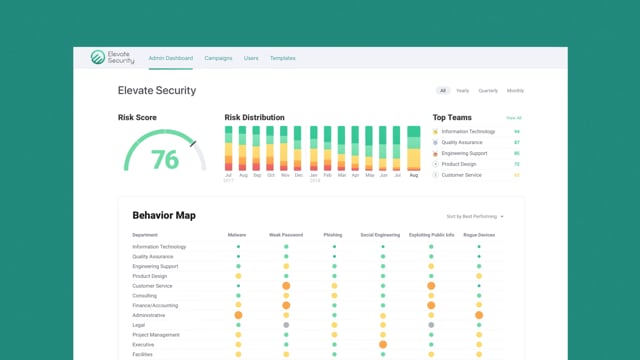Click the Elevate Security logo
The image size is (640, 360).
(x=112, y=57)
